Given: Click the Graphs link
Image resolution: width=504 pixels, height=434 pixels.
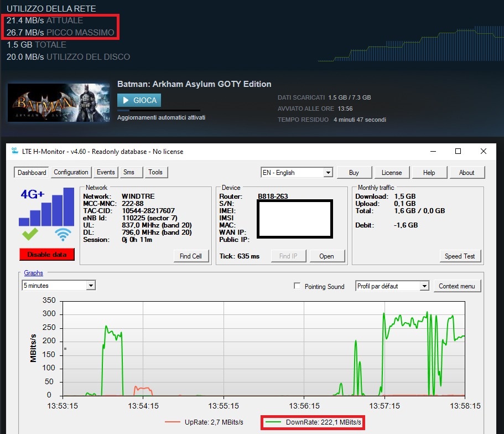Looking at the screenshot, I should point(33,273).
